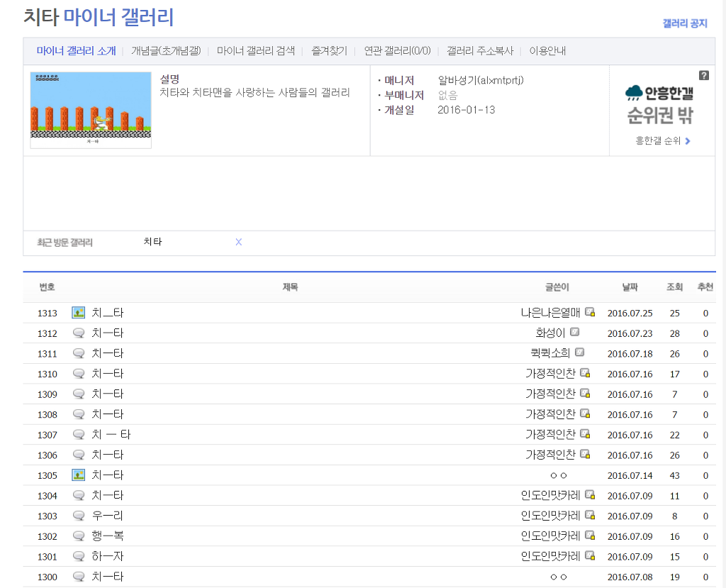The image size is (726, 588).
Task: Click the gallery thumbnail game image
Action: point(91,110)
